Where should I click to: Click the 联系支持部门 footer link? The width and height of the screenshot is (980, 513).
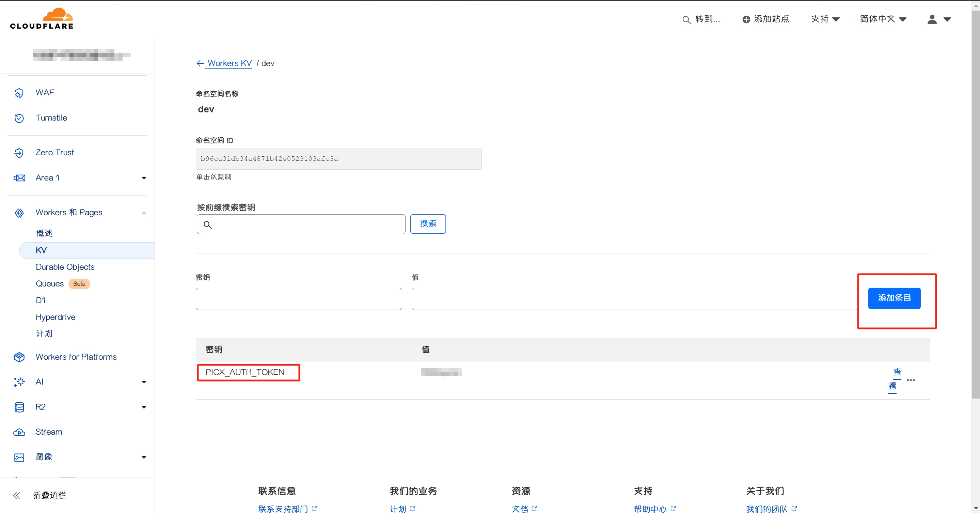point(283,509)
